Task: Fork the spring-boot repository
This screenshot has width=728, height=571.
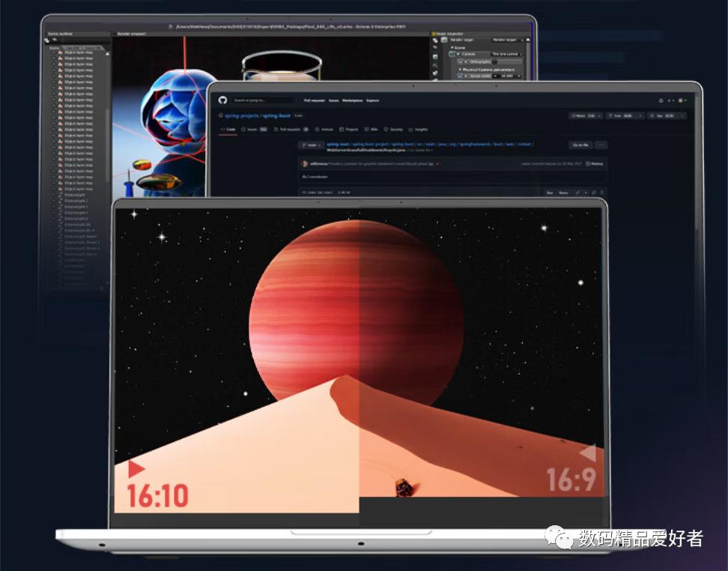Action: tap(625, 115)
